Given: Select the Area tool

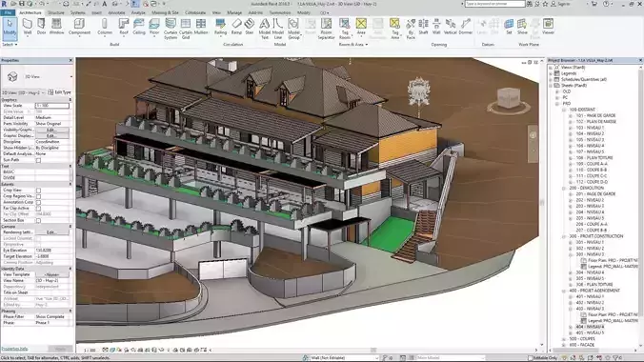Looking at the screenshot, I should (x=361, y=27).
